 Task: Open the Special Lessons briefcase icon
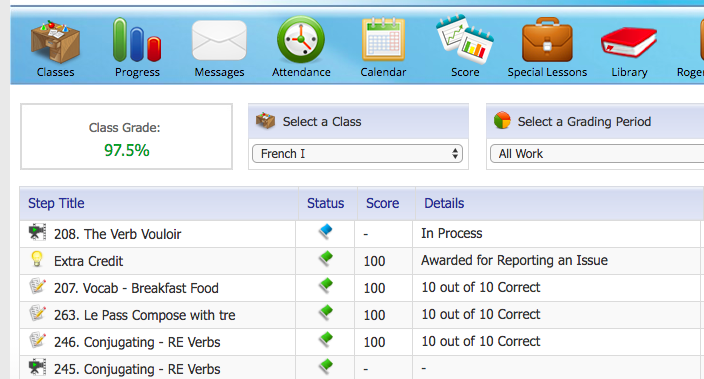point(547,40)
